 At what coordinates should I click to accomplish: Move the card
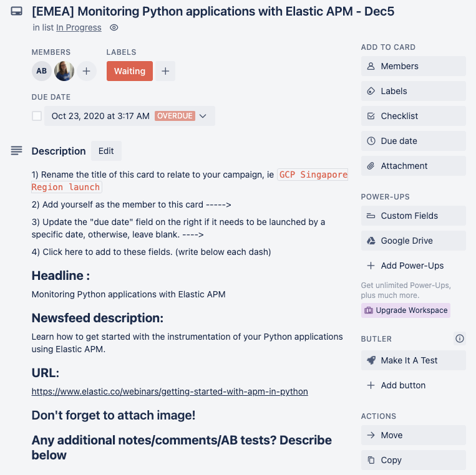(x=413, y=435)
